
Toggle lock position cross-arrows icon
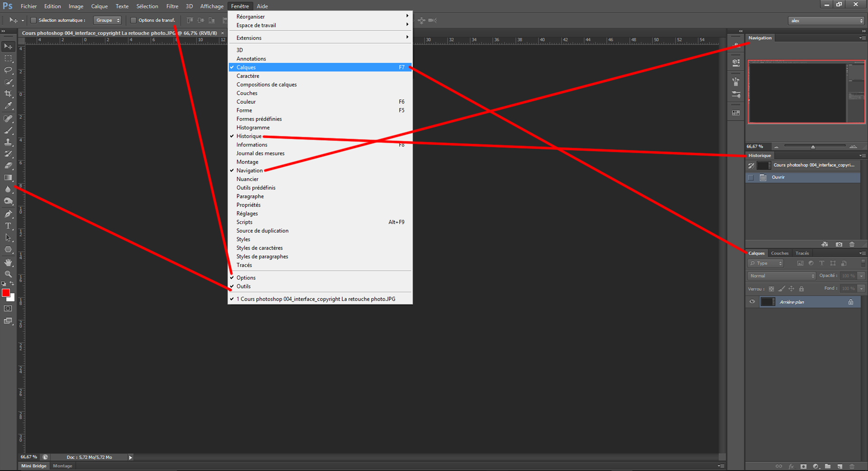pyautogui.click(x=792, y=289)
